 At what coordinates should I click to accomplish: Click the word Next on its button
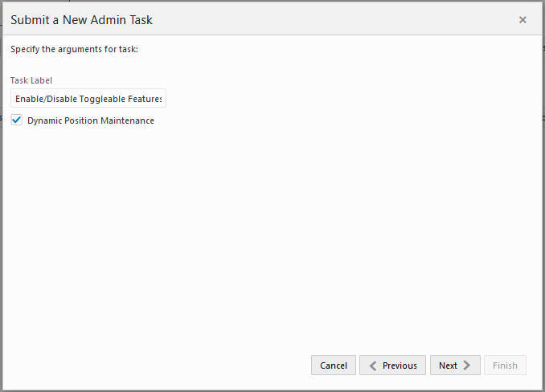pos(448,365)
